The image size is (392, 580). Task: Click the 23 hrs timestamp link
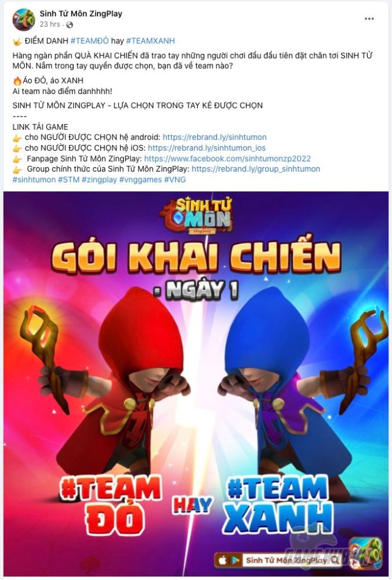coord(49,24)
